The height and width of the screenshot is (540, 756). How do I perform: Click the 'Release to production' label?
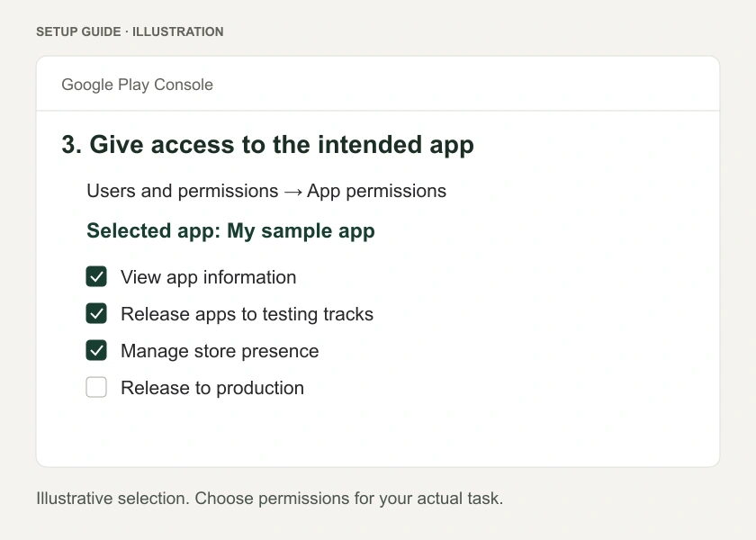click(x=212, y=388)
